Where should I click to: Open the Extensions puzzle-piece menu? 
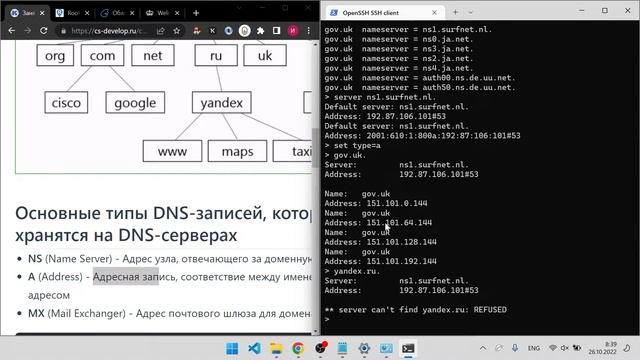[x=260, y=31]
